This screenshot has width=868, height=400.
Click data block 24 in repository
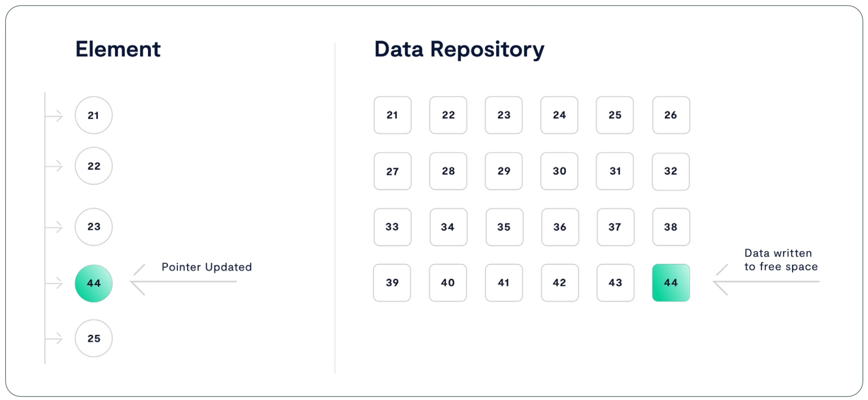pos(559,115)
